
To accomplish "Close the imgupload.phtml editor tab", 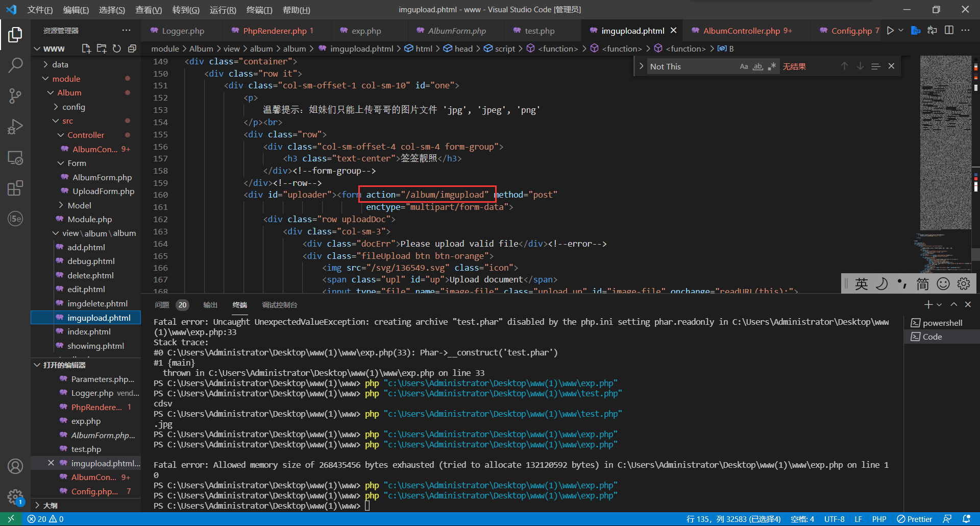I will [673, 31].
